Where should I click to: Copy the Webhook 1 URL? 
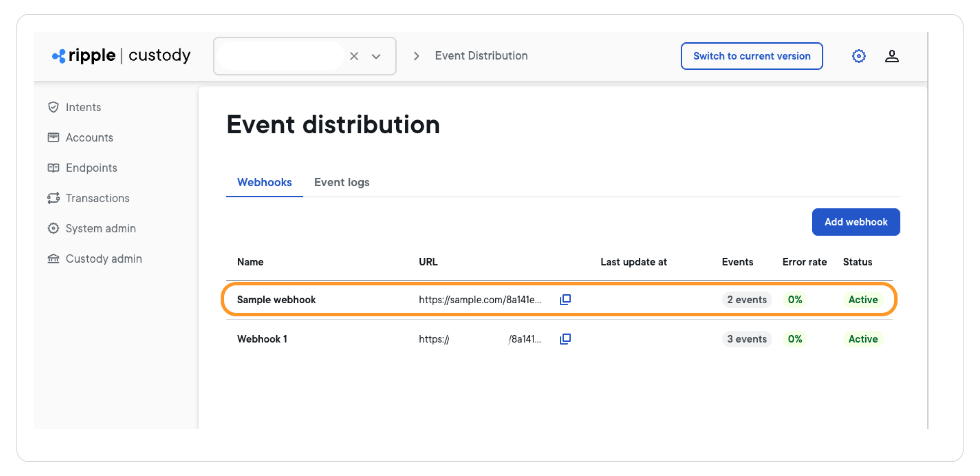(x=565, y=339)
